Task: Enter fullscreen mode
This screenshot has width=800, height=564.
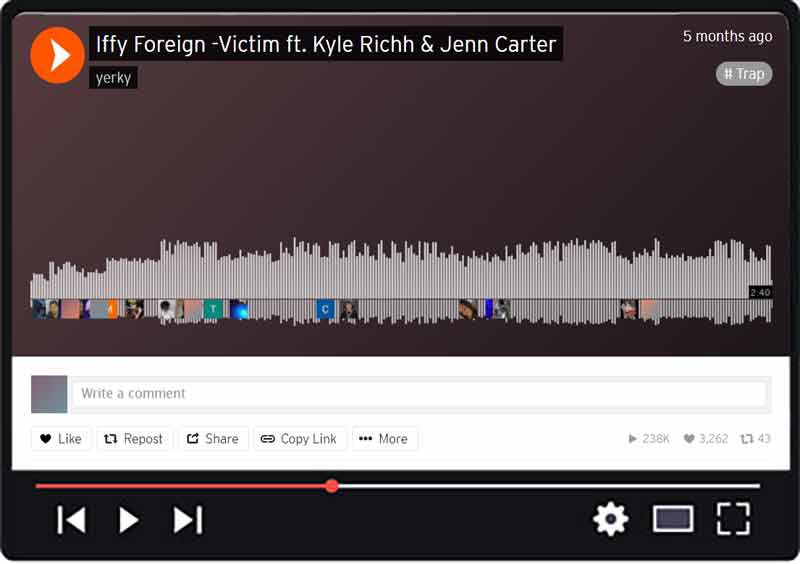Action: tap(733, 519)
